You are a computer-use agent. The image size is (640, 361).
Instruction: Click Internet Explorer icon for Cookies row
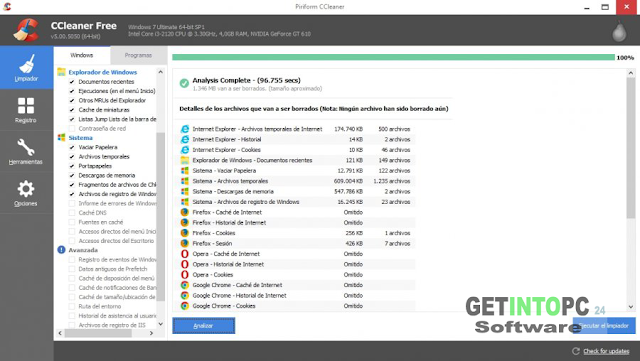pyautogui.click(x=185, y=150)
